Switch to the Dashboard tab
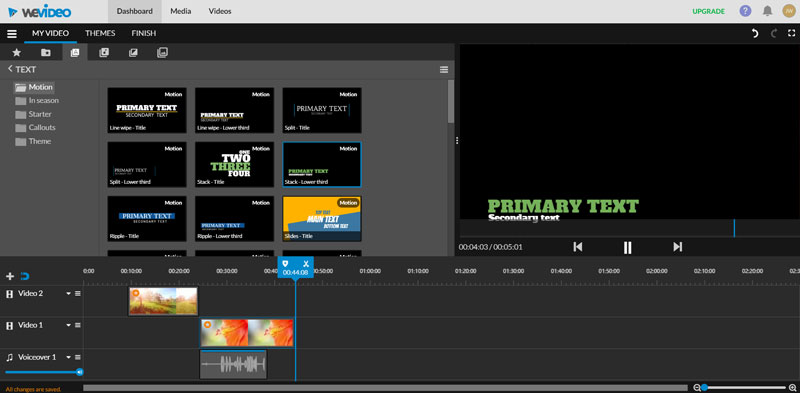800x393 pixels. (135, 11)
